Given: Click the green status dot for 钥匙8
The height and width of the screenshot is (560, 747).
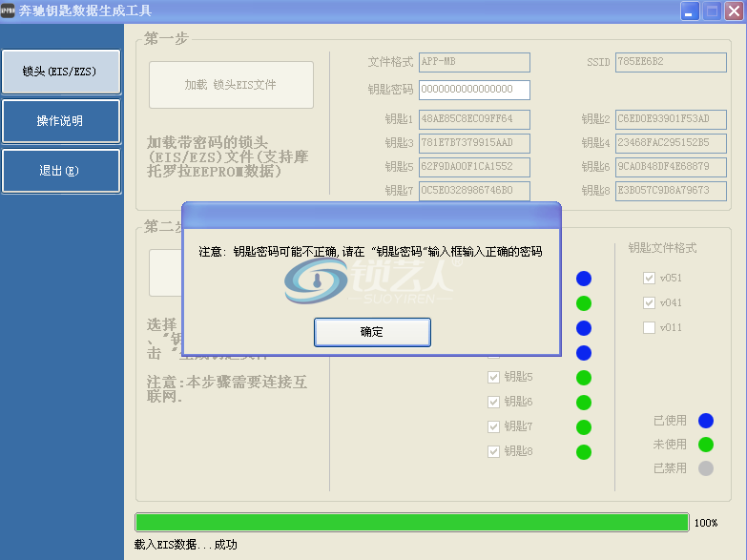Looking at the screenshot, I should pos(584,452).
